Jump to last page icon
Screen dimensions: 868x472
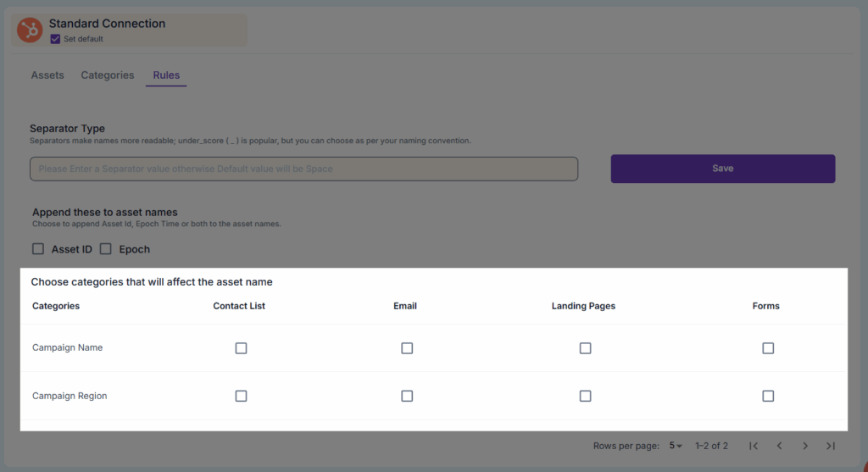coord(831,446)
